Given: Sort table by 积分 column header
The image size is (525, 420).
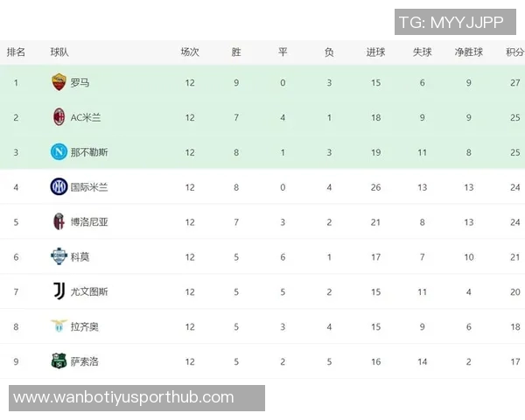Looking at the screenshot, I should [x=514, y=52].
